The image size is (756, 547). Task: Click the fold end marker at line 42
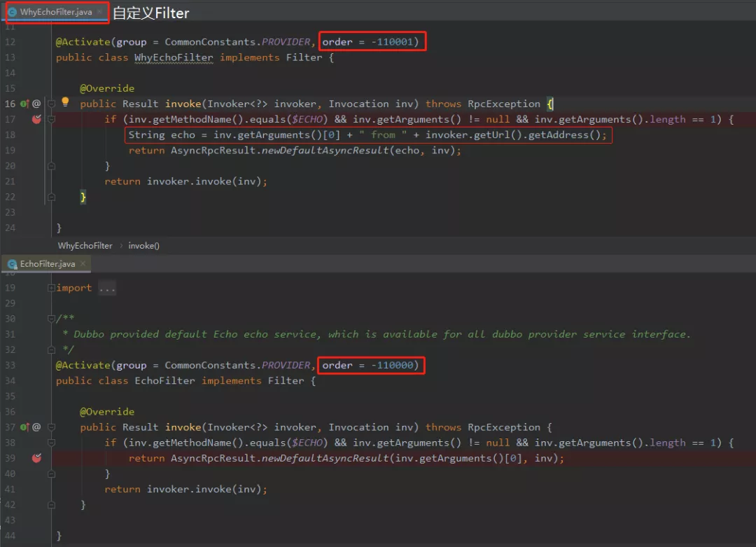(x=51, y=504)
